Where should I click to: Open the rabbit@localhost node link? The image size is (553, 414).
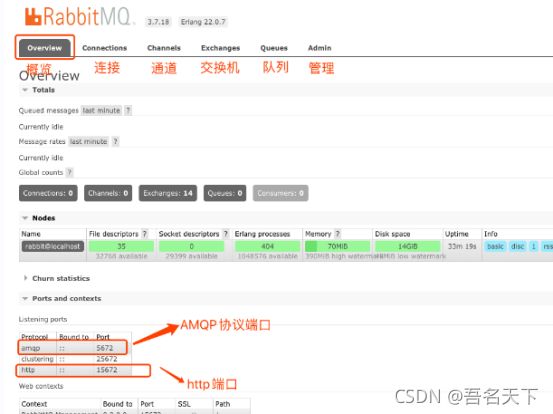click(53, 246)
